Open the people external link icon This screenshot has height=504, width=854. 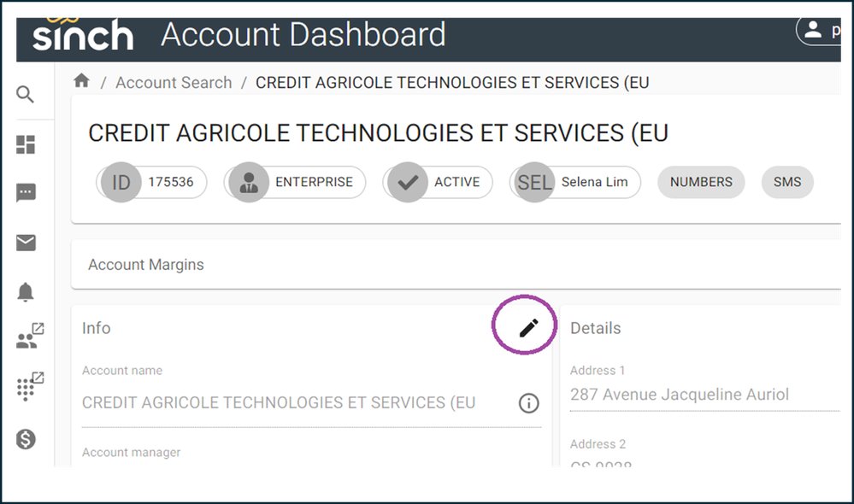29,336
